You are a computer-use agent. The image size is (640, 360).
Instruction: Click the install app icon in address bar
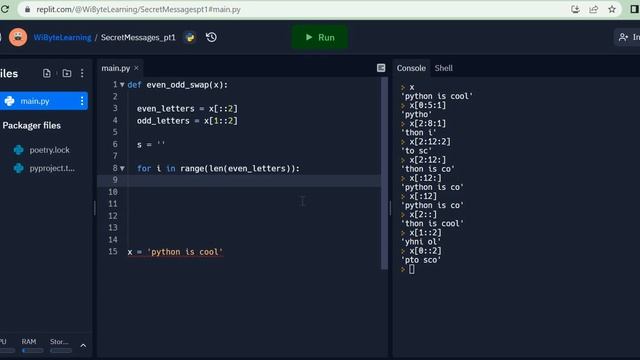tap(575, 9)
